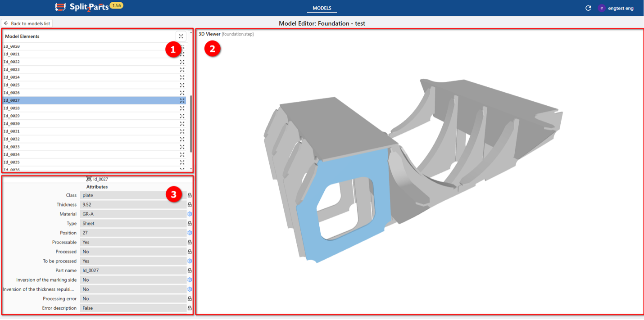Click the lock icon beside Thickness

[190, 205]
